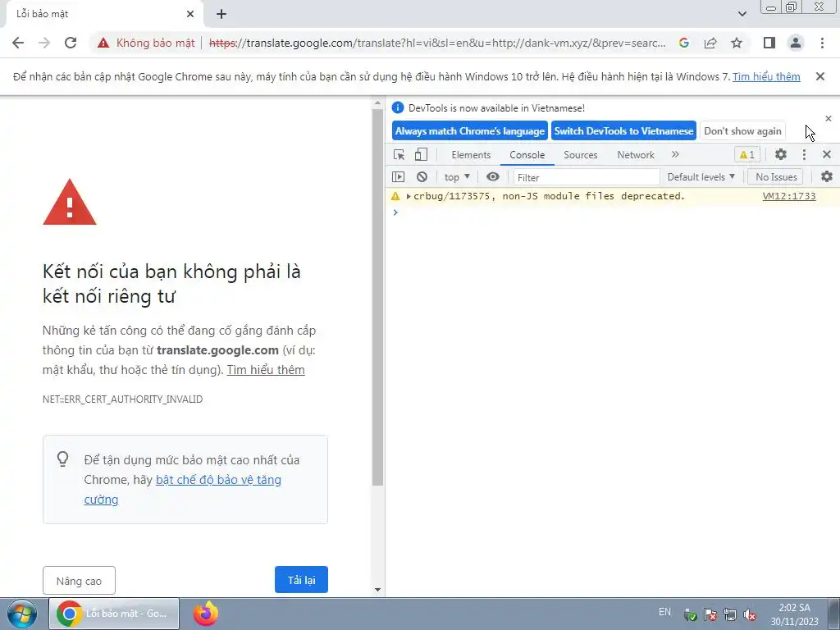This screenshot has width=840, height=630.
Task: Show more DevTools tabs chevron
Action: (x=675, y=154)
